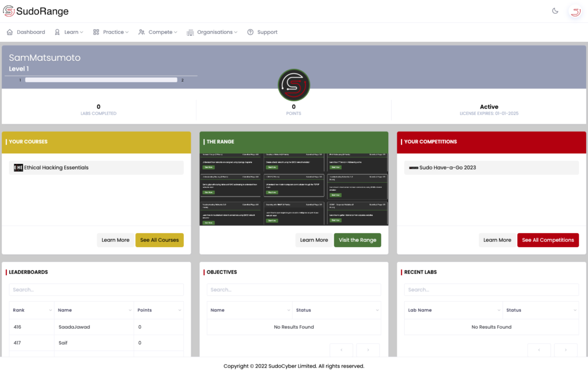Click the Learn badge icon

57,32
